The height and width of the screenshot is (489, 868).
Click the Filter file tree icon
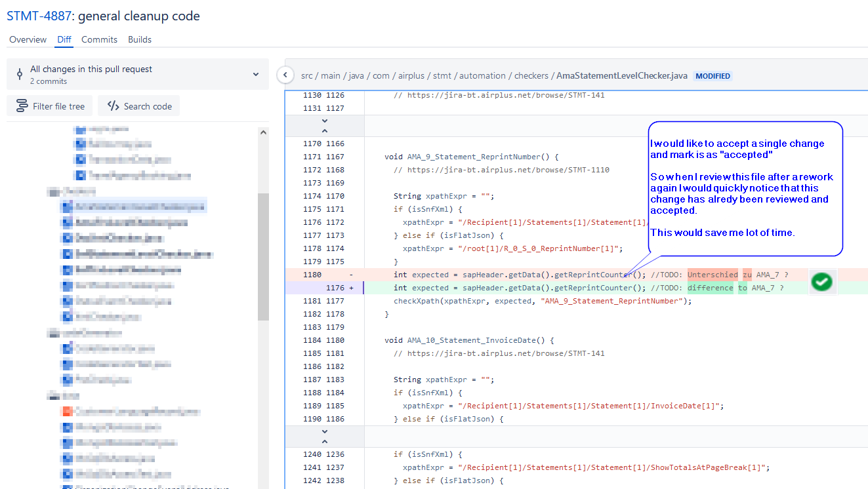pyautogui.click(x=22, y=106)
